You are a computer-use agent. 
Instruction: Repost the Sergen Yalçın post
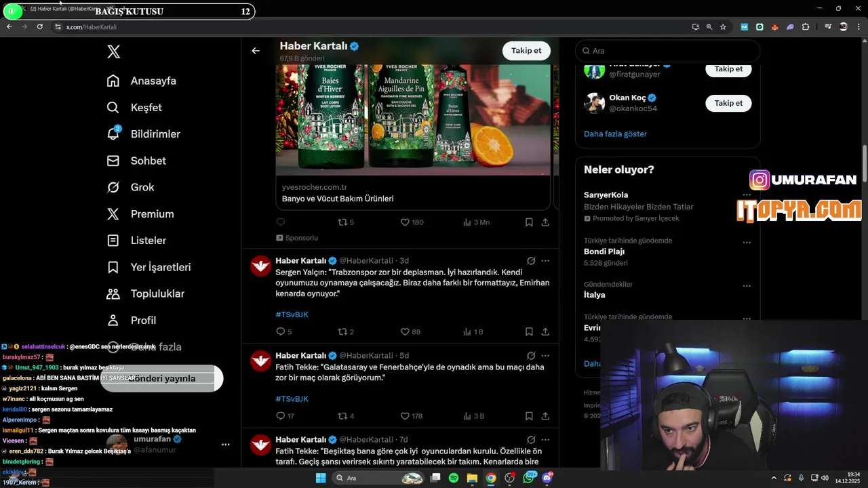tap(346, 331)
